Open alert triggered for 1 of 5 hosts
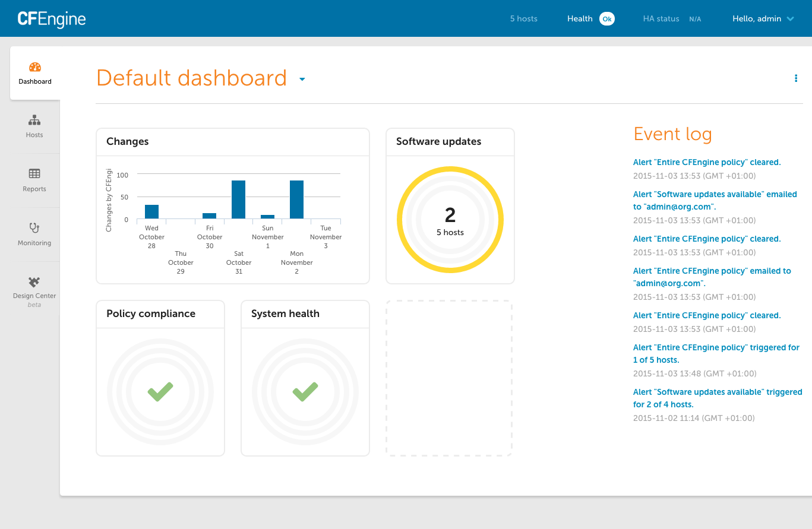The image size is (812, 529). [x=716, y=354]
